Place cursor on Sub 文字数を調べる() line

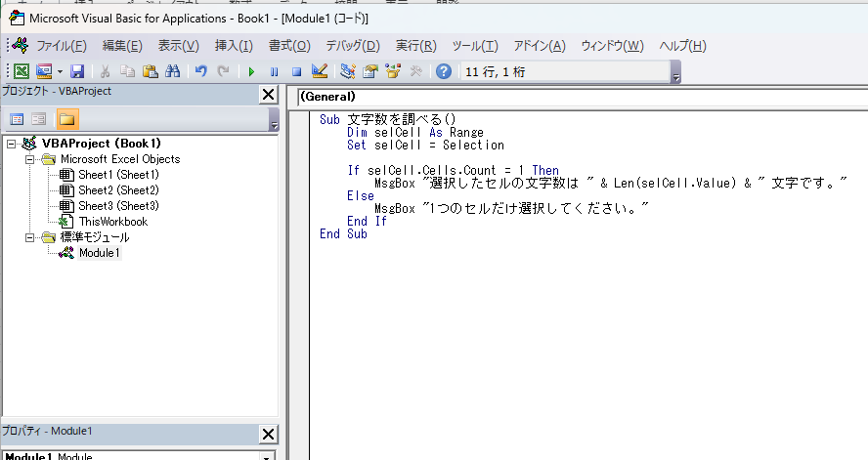387,119
